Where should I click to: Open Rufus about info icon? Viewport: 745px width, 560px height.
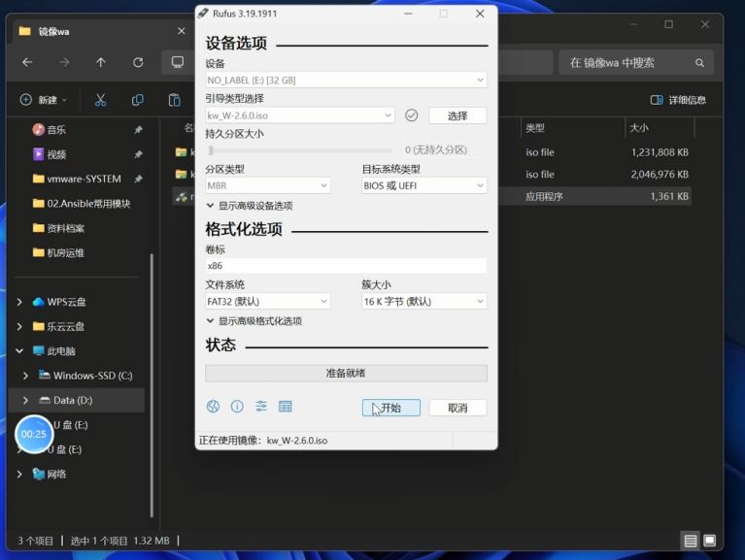point(237,407)
